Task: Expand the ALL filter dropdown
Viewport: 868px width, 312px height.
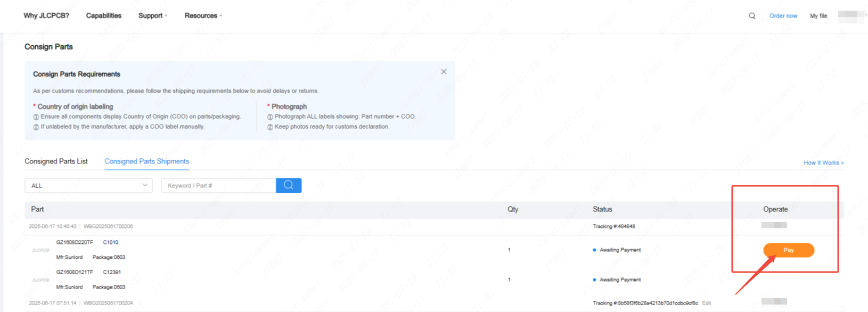Action: [88, 185]
